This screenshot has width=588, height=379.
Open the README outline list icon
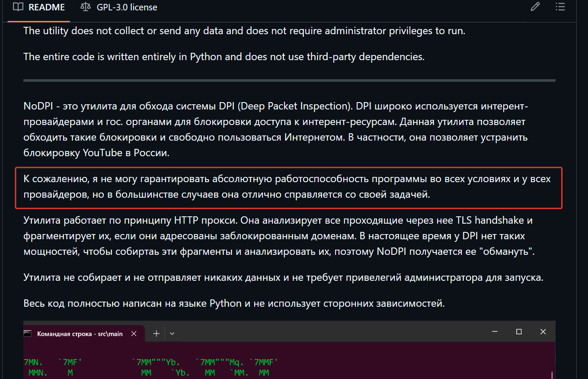point(560,7)
